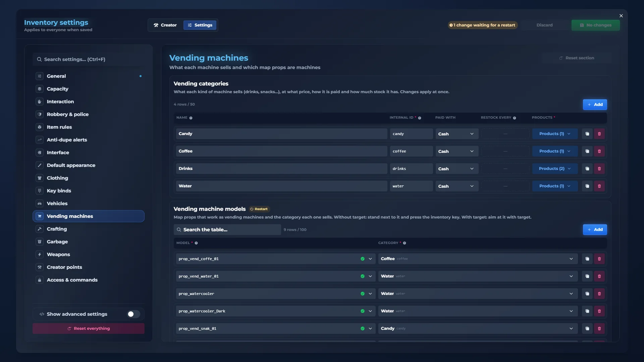Open the Anti-dupe alerts section
The width and height of the screenshot is (644, 362).
(89, 140)
